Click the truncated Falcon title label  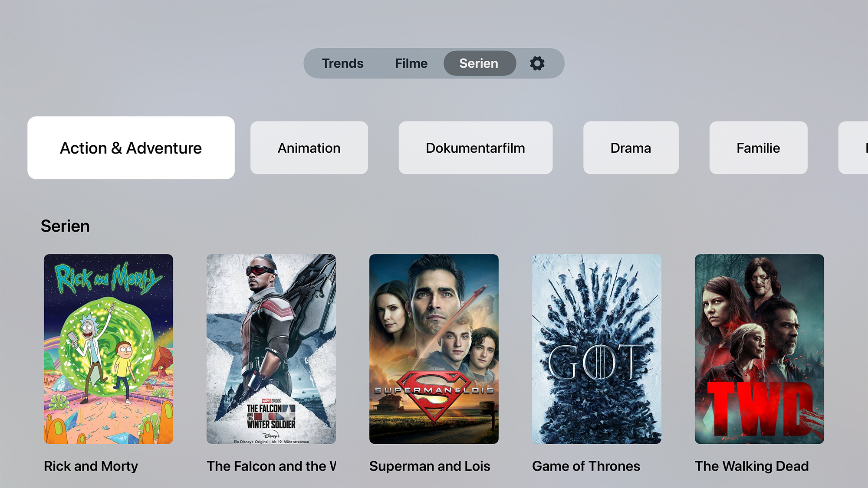click(271, 466)
